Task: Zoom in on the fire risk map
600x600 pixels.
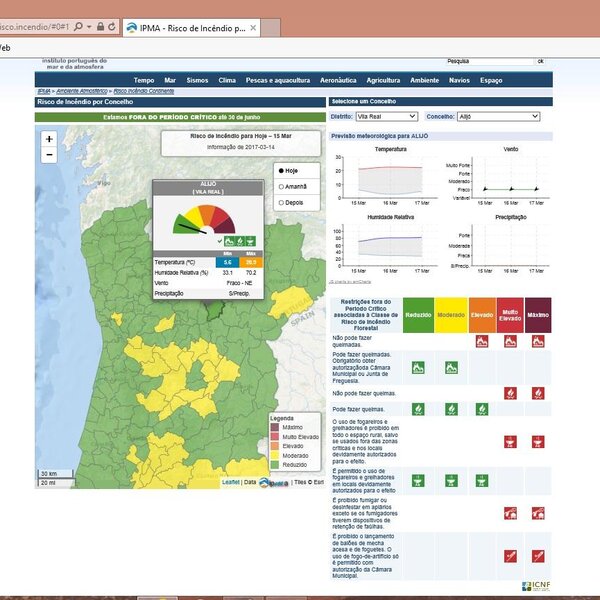Action: pos(49,138)
